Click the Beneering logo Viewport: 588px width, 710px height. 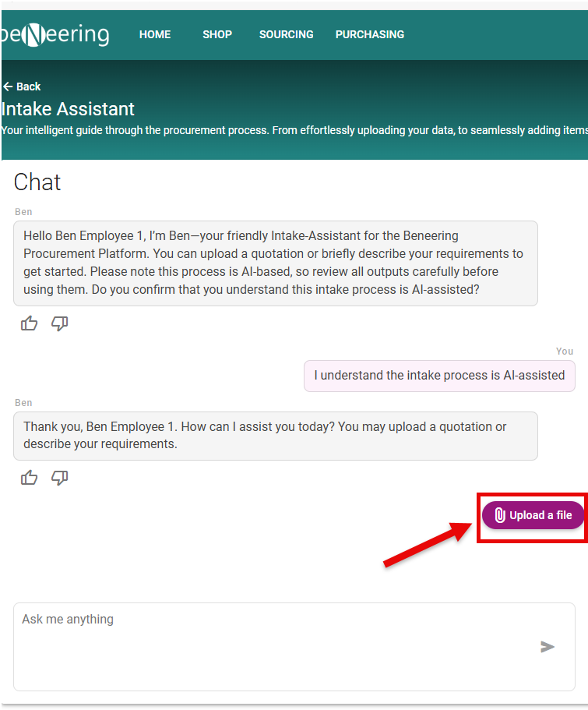point(56,35)
